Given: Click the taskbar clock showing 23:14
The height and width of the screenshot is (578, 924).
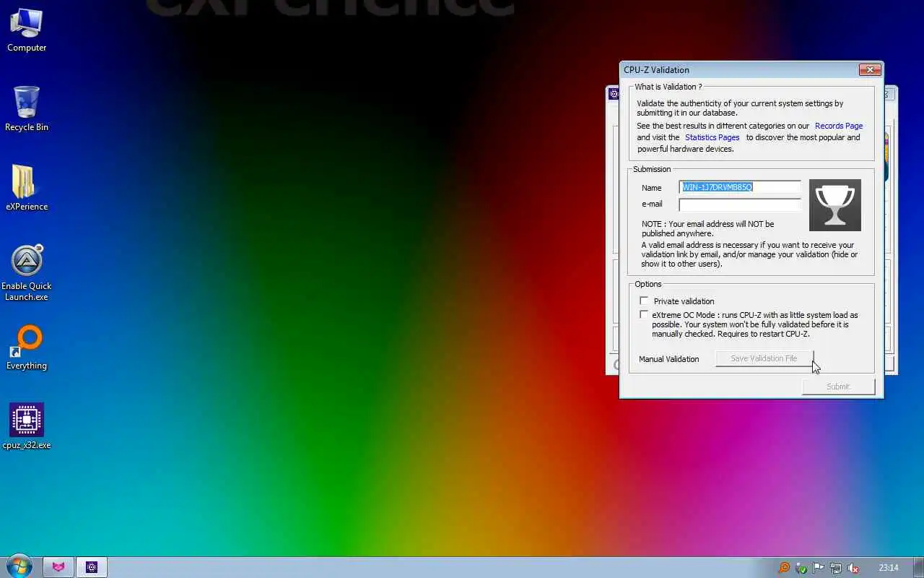Looking at the screenshot, I should (889, 568).
